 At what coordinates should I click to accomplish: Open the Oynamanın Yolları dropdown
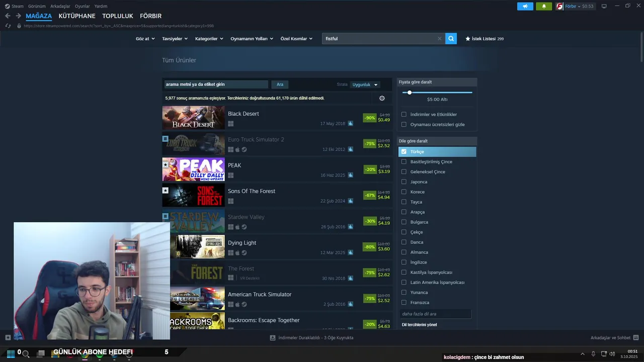coord(252,39)
